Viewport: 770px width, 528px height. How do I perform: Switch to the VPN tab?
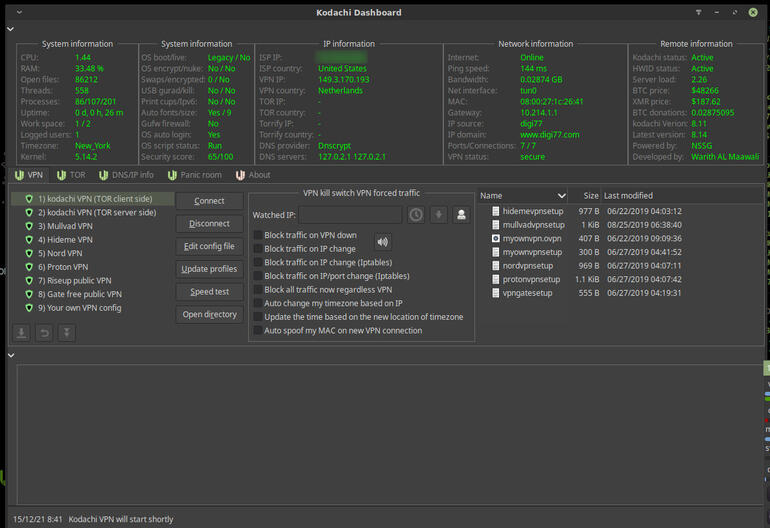[x=29, y=175]
